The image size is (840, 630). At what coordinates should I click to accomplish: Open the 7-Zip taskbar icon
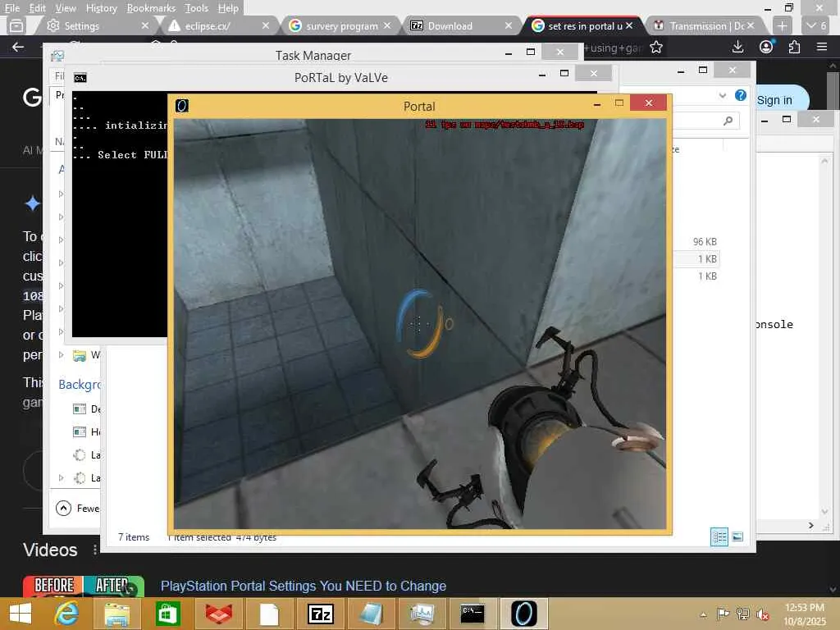[321, 614]
